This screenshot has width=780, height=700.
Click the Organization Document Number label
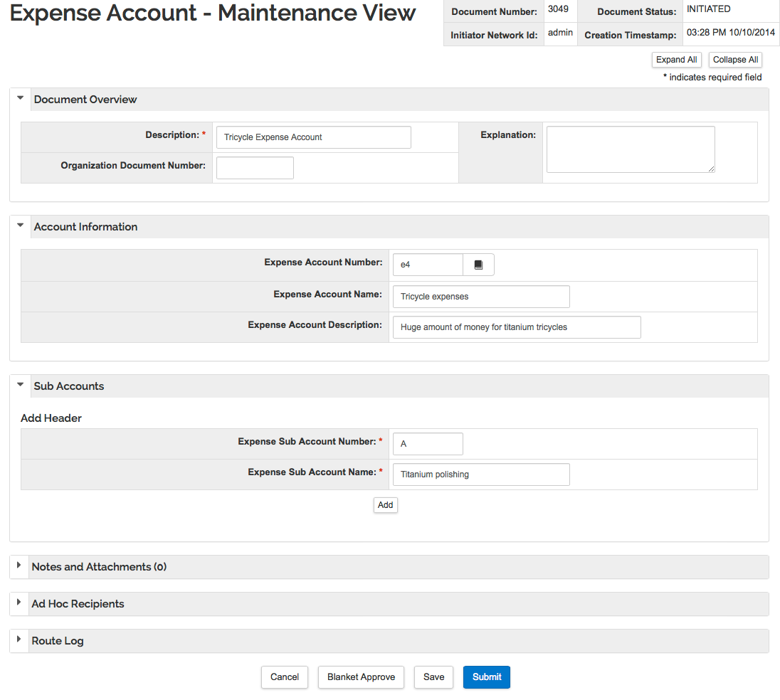[x=133, y=166]
